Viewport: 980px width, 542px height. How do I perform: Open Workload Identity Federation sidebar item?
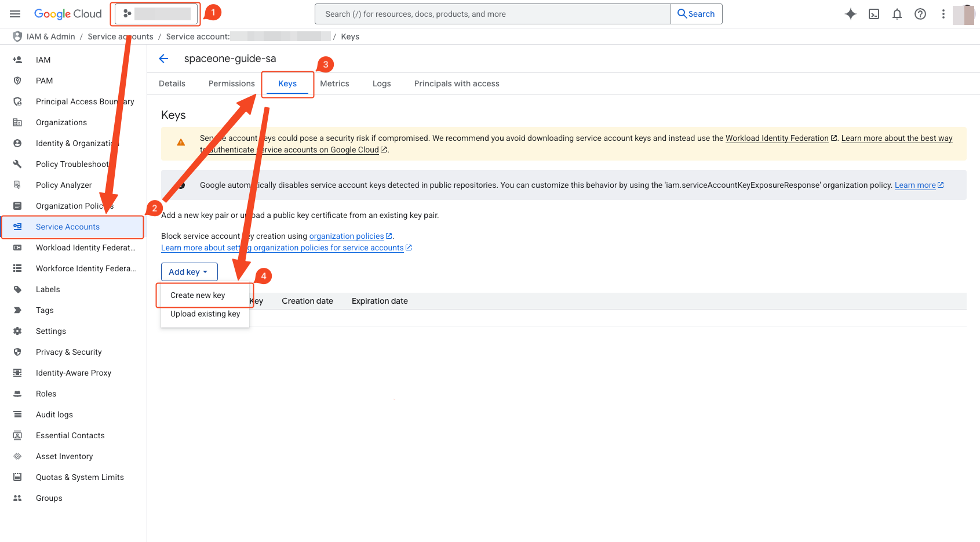click(74, 248)
